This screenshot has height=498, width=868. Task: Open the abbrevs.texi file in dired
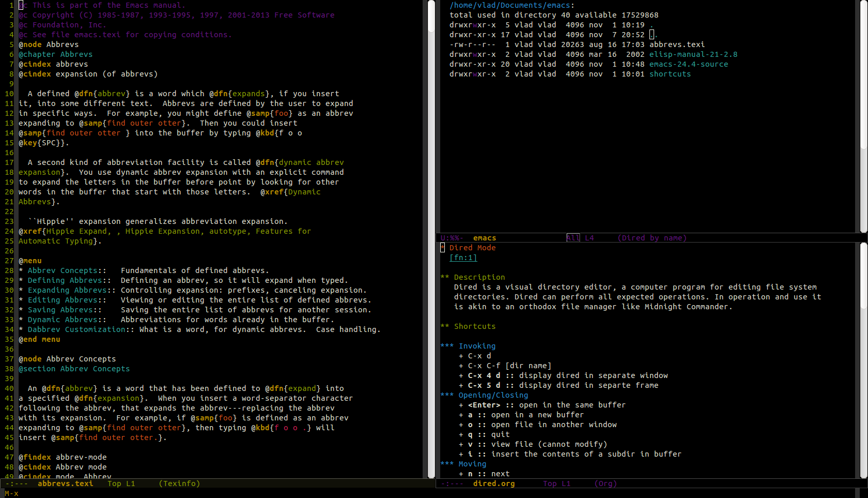tap(677, 44)
